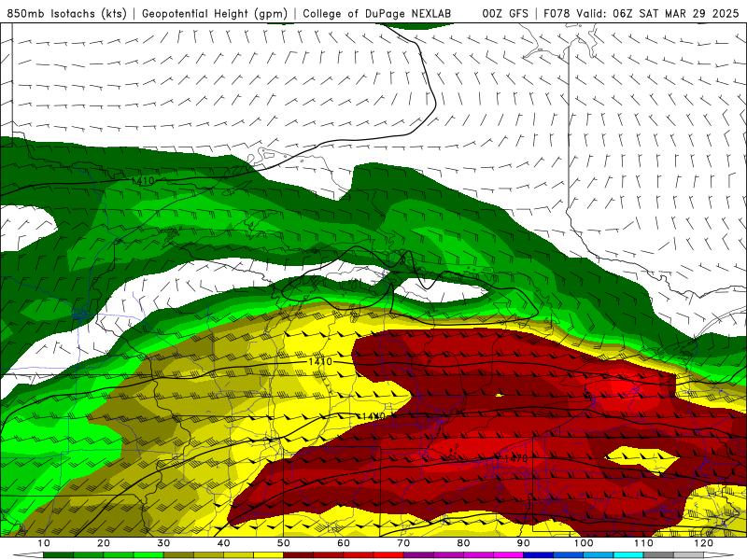Pick the bright lime 25–30 kt swatch
This screenshot has height=560, width=747.
click(148, 556)
